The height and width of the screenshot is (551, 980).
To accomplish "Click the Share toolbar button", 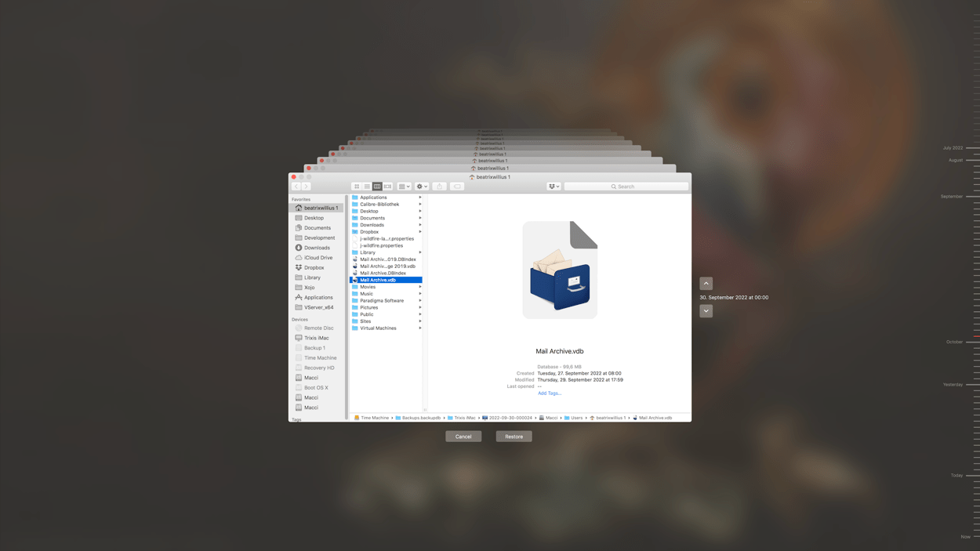I will [x=440, y=187].
